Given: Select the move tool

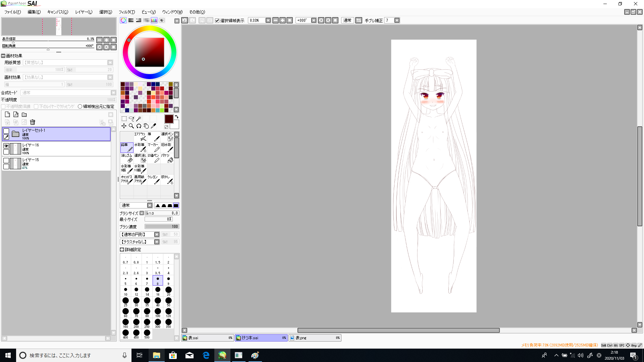Looking at the screenshot, I should (124, 126).
